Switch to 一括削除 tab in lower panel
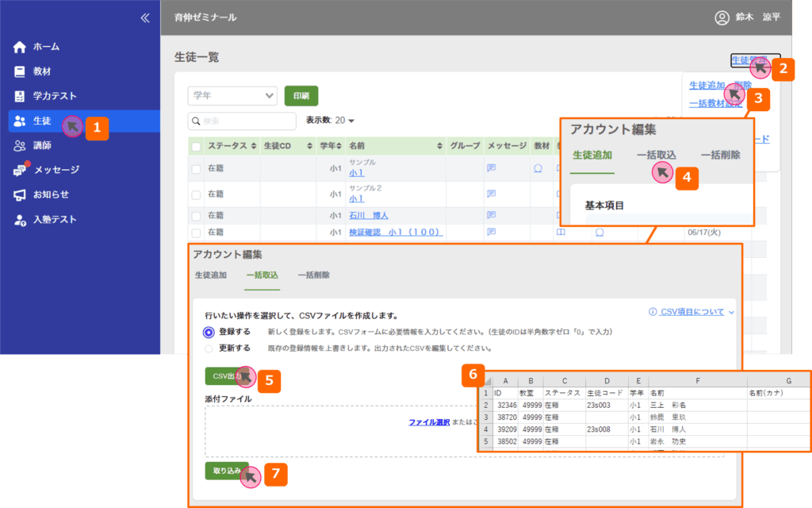Screen dimensions: 812x508 coord(314,275)
